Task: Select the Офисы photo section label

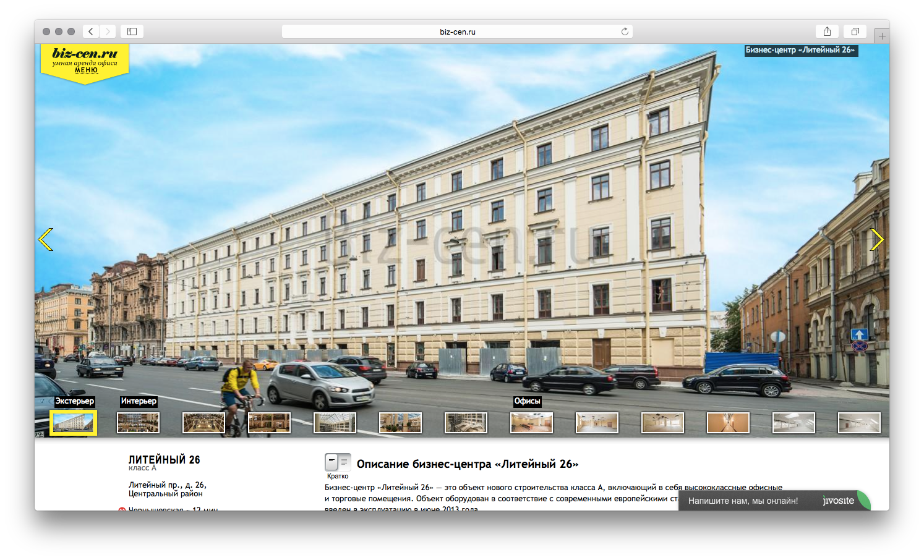Action: pyautogui.click(x=527, y=401)
